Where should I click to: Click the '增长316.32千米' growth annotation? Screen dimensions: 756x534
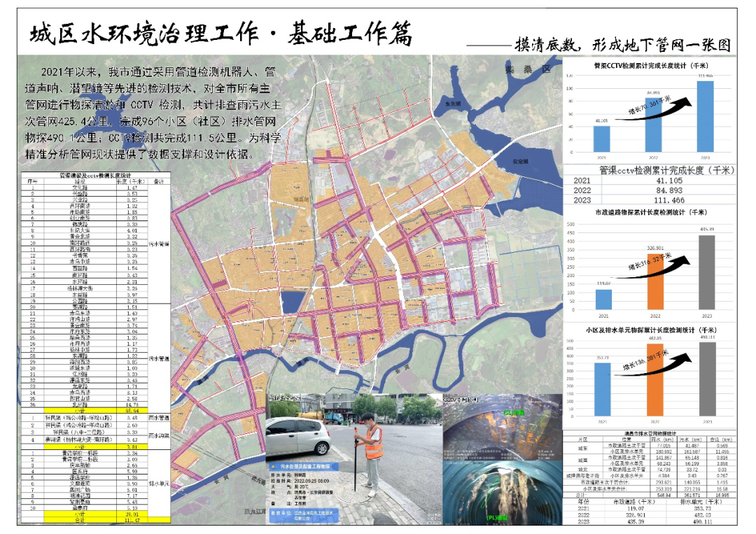pos(650,262)
